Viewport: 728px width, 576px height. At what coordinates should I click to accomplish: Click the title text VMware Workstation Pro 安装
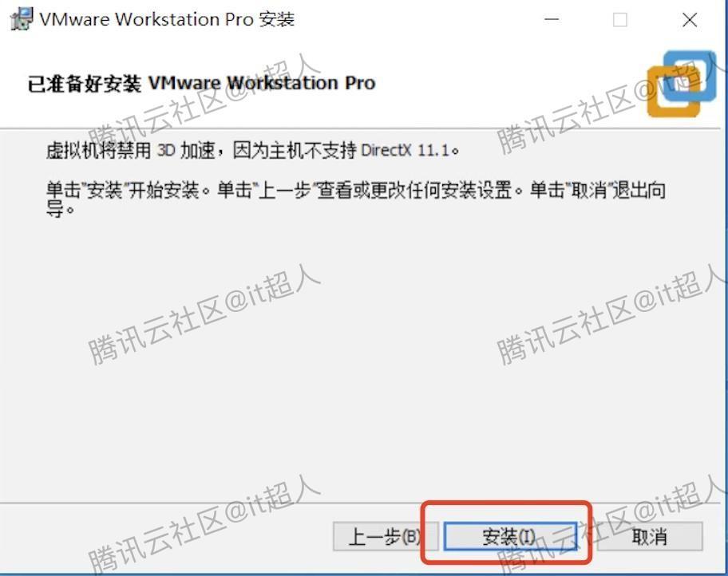(160, 19)
